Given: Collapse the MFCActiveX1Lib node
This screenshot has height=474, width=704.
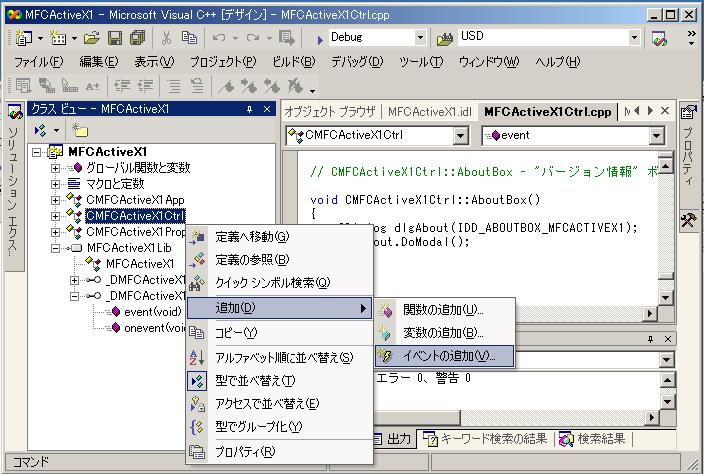Looking at the screenshot, I should (55, 248).
